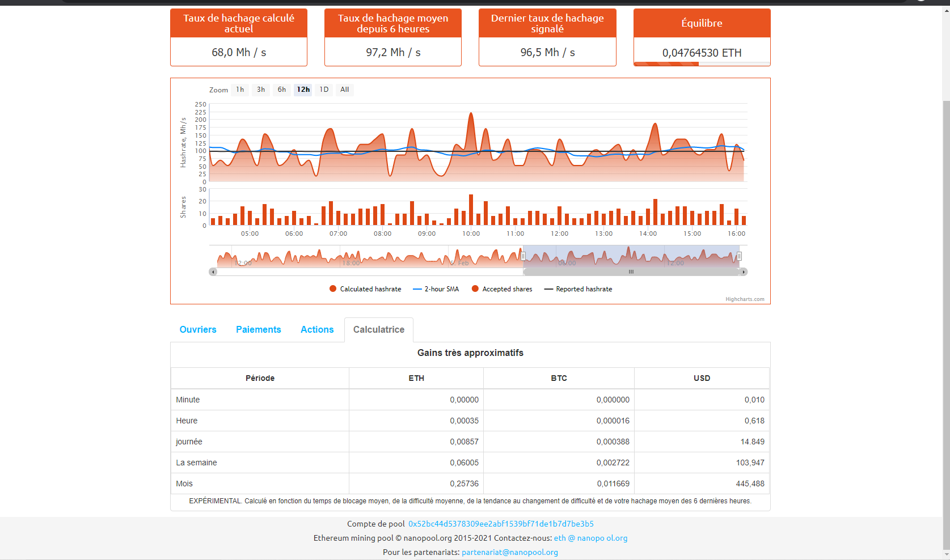Click the journée row label
950x560 pixels.
(189, 442)
